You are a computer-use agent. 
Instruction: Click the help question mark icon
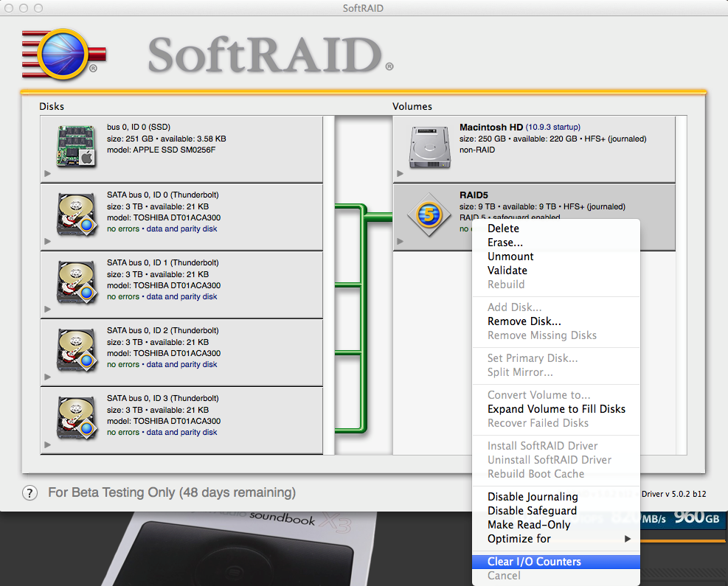(30, 493)
